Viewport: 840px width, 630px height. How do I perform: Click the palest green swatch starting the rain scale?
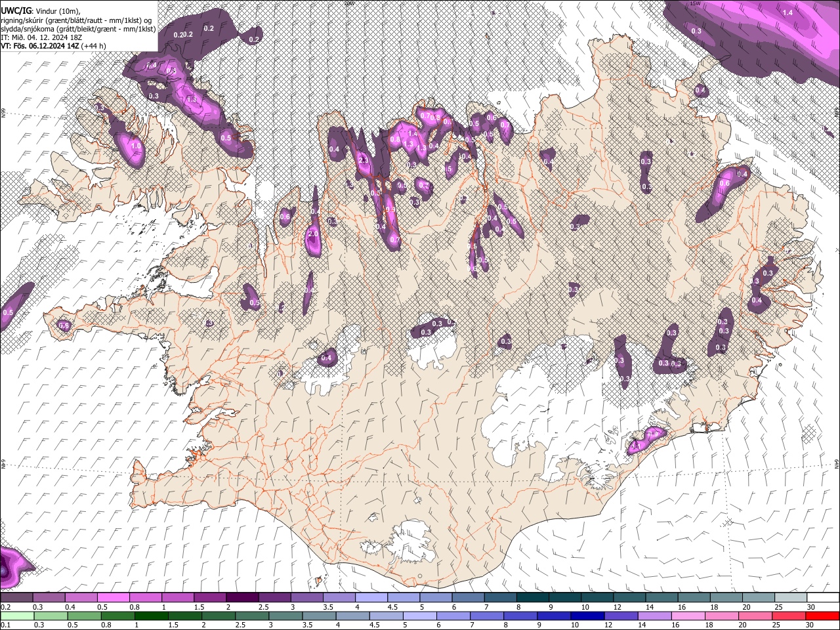tap(16, 616)
